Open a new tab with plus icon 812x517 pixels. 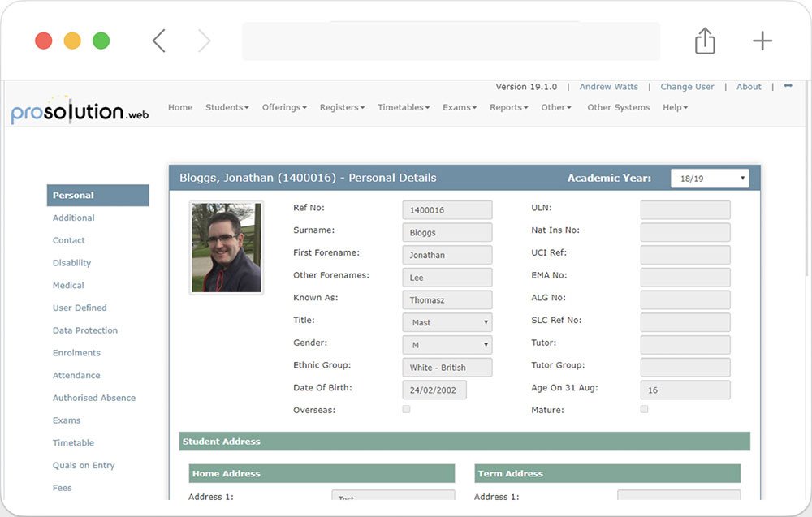[762, 41]
